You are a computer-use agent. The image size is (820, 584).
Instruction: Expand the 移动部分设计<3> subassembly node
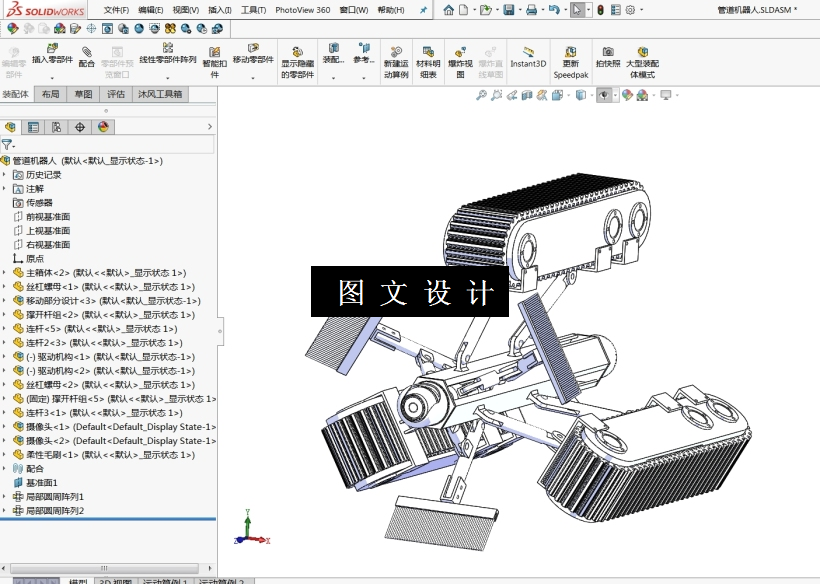[x=5, y=301]
